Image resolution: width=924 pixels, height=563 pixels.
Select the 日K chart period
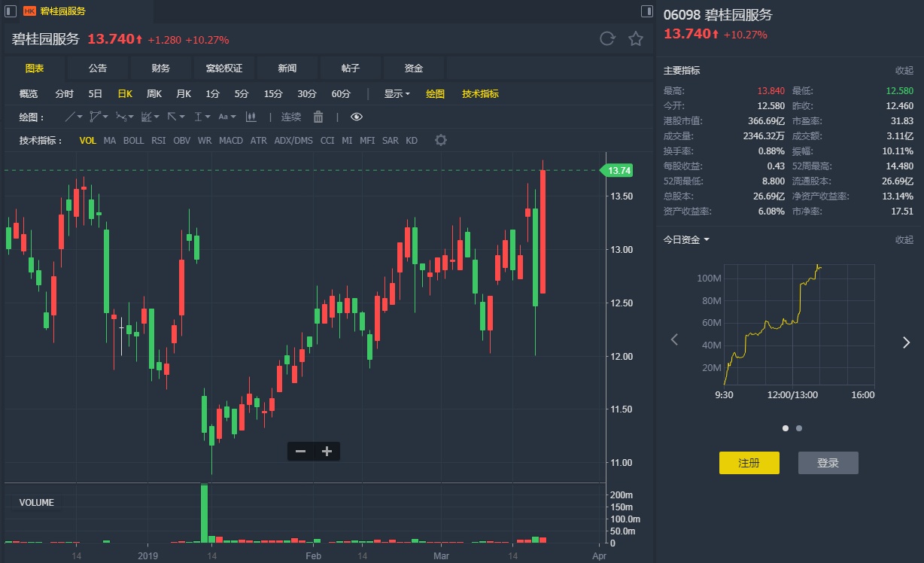(x=125, y=94)
